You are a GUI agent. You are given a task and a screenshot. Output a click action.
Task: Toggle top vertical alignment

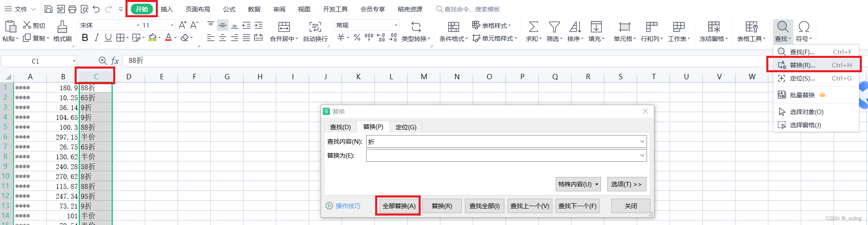coord(211,25)
